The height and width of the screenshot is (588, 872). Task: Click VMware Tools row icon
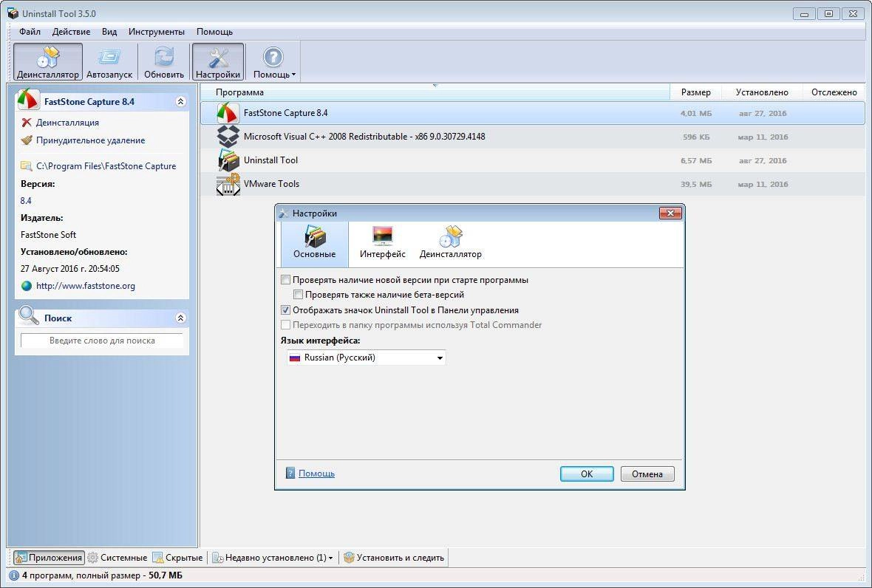pos(228,184)
